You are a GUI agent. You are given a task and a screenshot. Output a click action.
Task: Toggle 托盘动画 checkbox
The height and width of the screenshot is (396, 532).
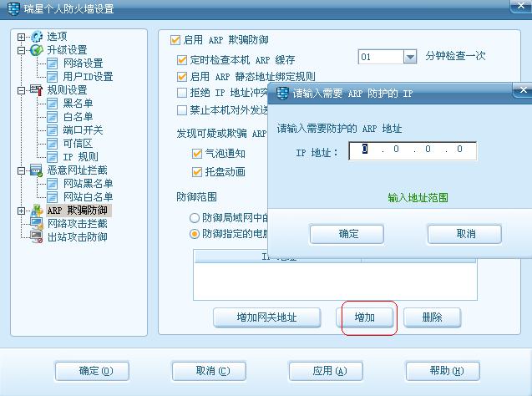coord(197,172)
